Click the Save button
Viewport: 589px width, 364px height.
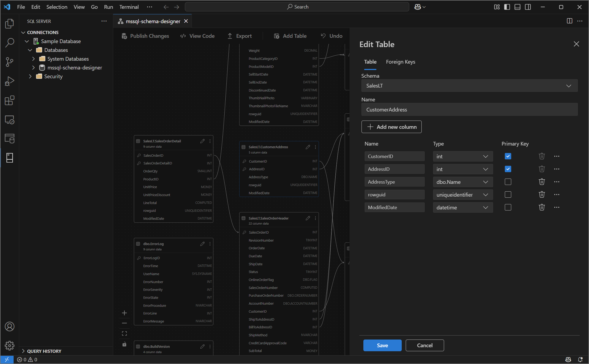click(x=382, y=345)
